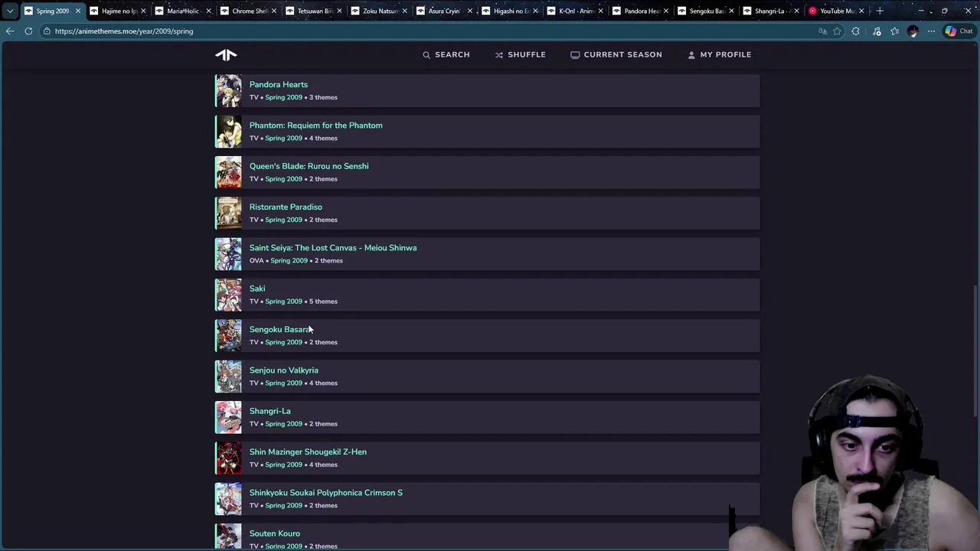
Task: Open Shinkyoku Soukai Polyphonica Crimson S
Action: [325, 493]
